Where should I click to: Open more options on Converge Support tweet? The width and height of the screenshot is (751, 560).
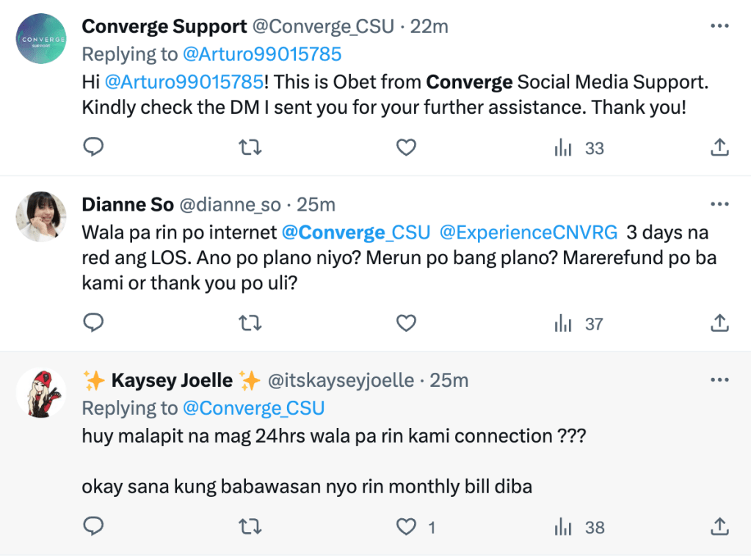[719, 27]
